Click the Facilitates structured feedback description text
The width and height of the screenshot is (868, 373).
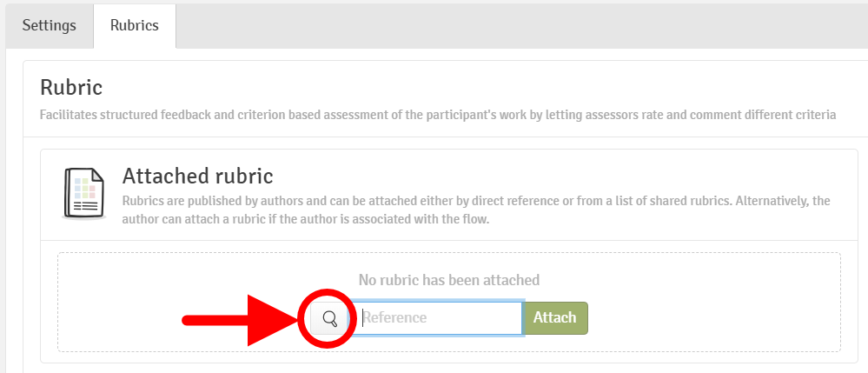point(438,115)
